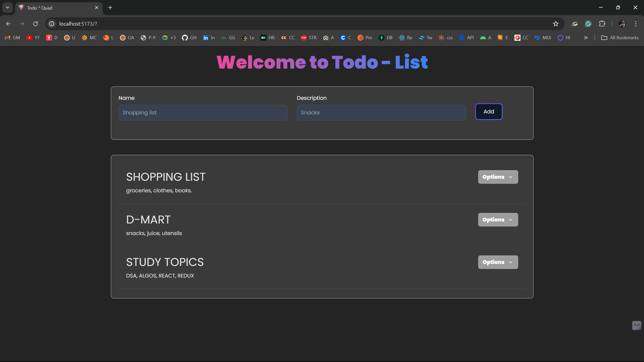644x362 pixels.
Task: Open the Extensions puzzle icon
Action: coord(602,24)
